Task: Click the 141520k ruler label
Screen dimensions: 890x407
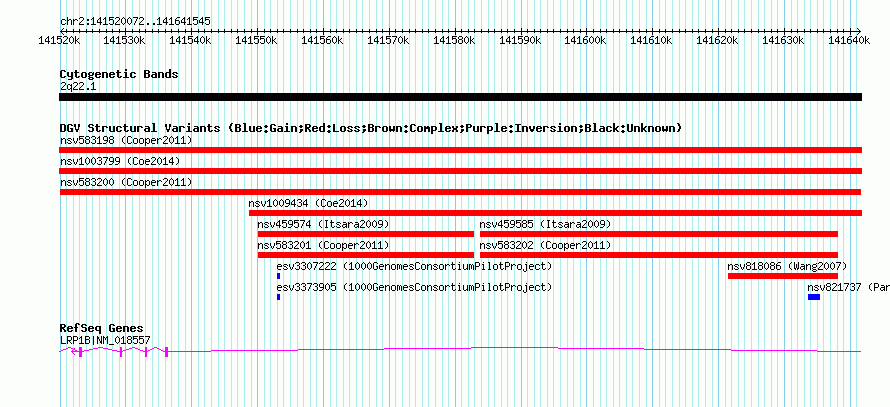Action: (59, 40)
